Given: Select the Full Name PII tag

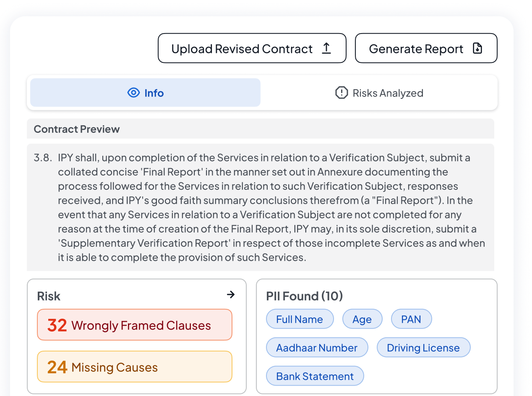Looking at the screenshot, I should click(x=300, y=319).
